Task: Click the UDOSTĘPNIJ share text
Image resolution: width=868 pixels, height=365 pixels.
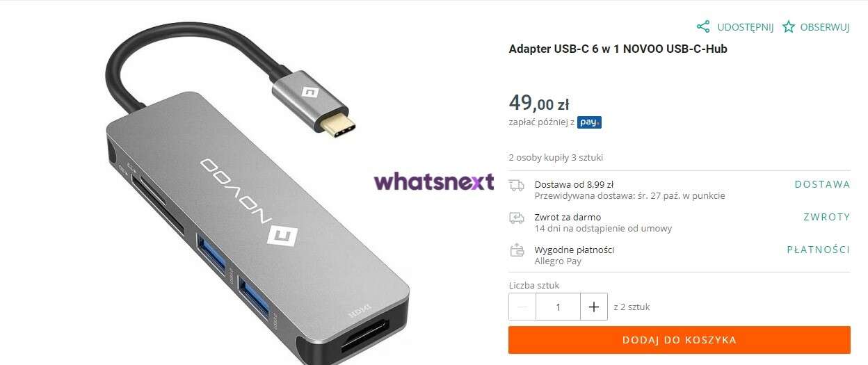Action: (746, 28)
